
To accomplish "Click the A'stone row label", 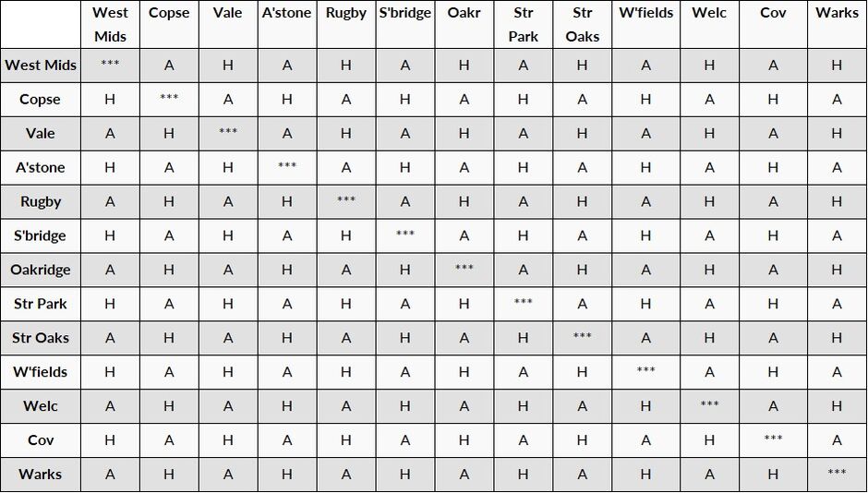I will [41, 168].
